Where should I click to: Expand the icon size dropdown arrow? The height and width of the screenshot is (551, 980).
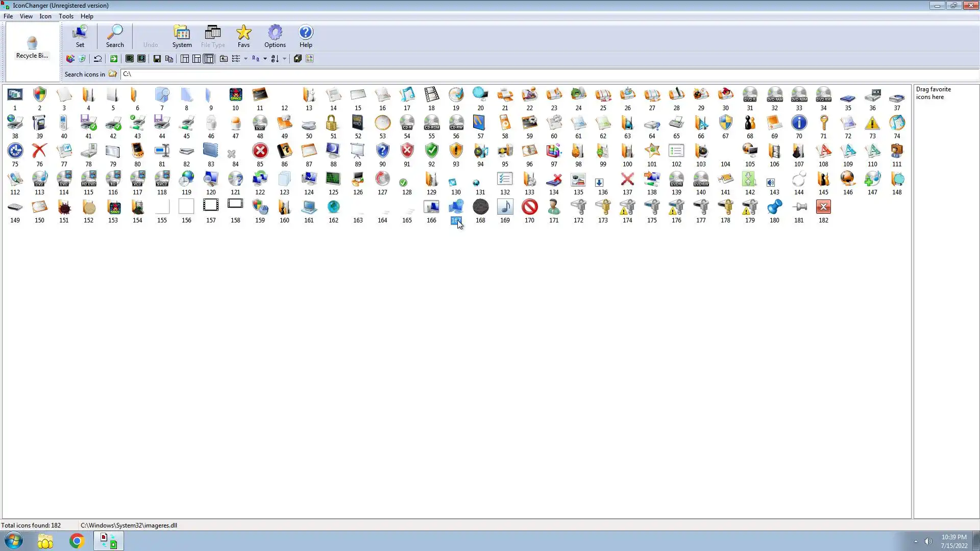(x=265, y=59)
